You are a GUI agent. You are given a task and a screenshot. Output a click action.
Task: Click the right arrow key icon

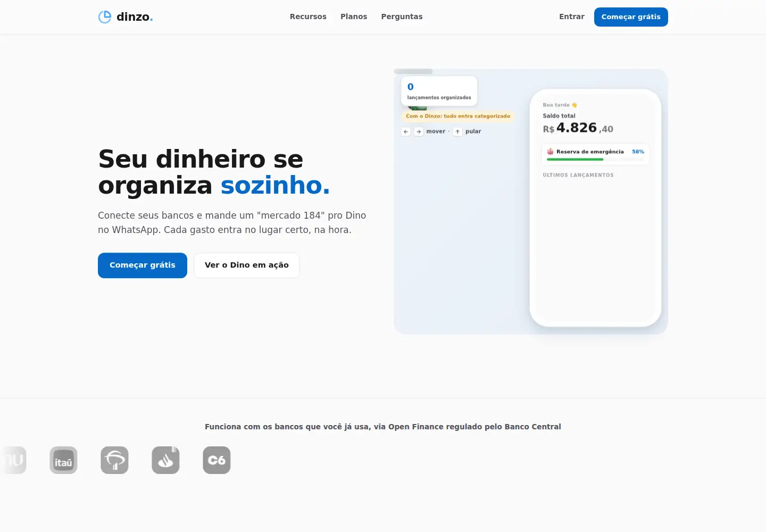[x=419, y=131]
